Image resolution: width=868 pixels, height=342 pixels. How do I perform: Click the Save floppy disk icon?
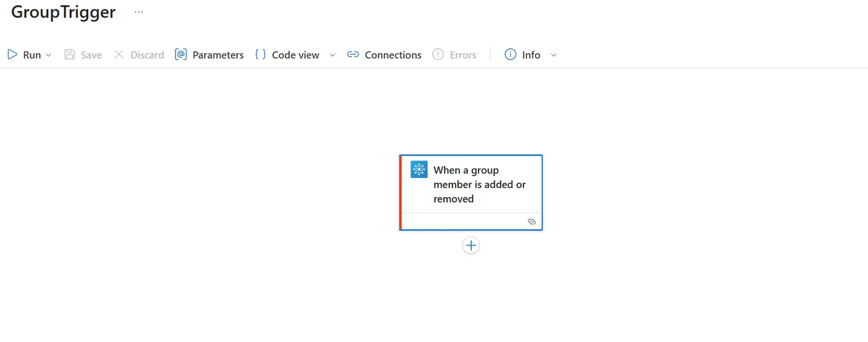[69, 55]
